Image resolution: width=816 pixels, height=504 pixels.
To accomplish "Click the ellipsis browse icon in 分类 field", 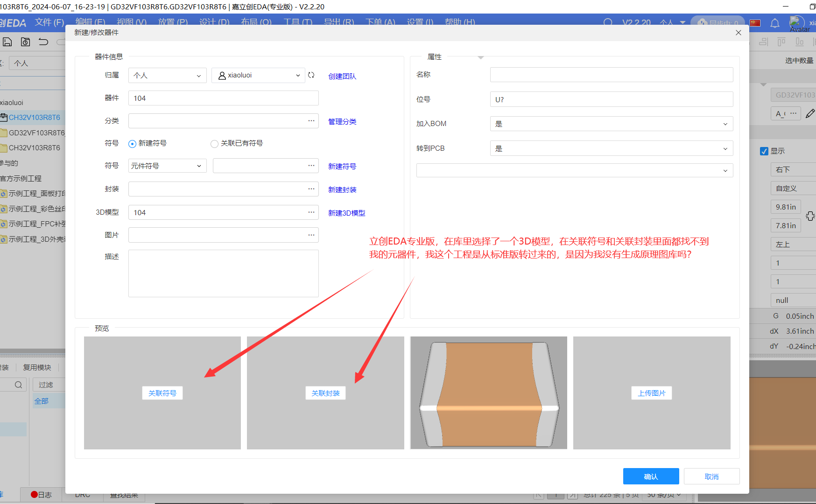I will (311, 121).
